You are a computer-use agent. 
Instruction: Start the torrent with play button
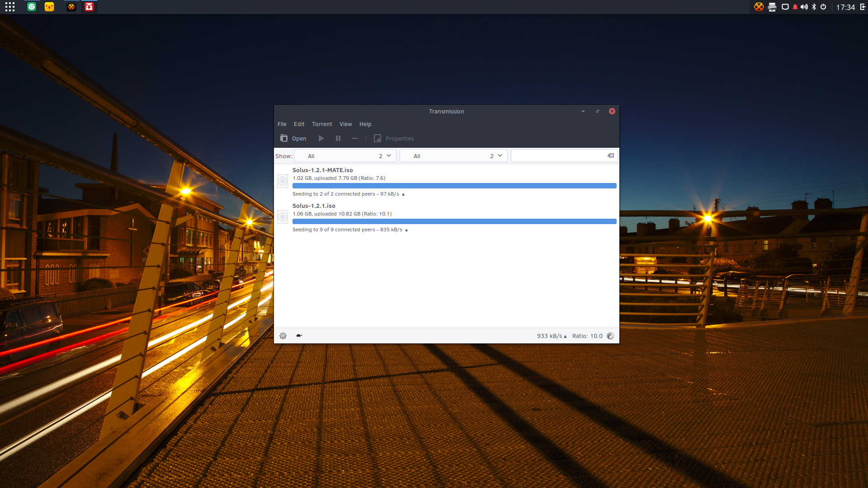click(x=321, y=138)
